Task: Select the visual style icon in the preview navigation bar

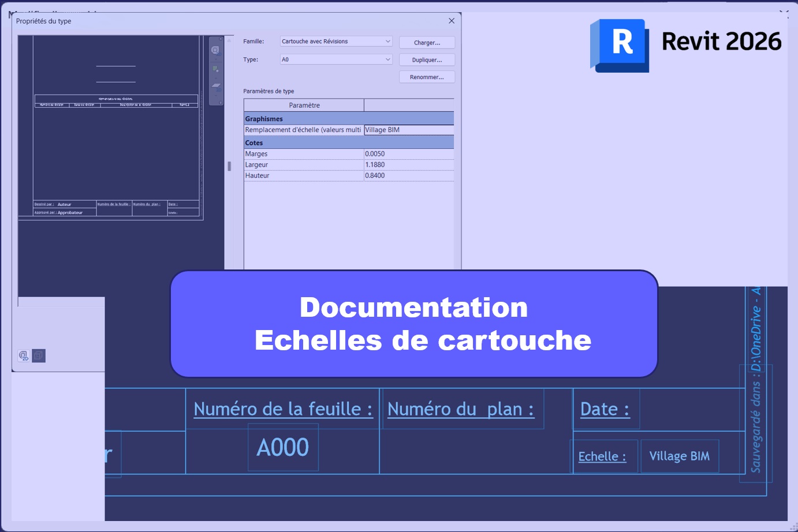Action: point(215,69)
